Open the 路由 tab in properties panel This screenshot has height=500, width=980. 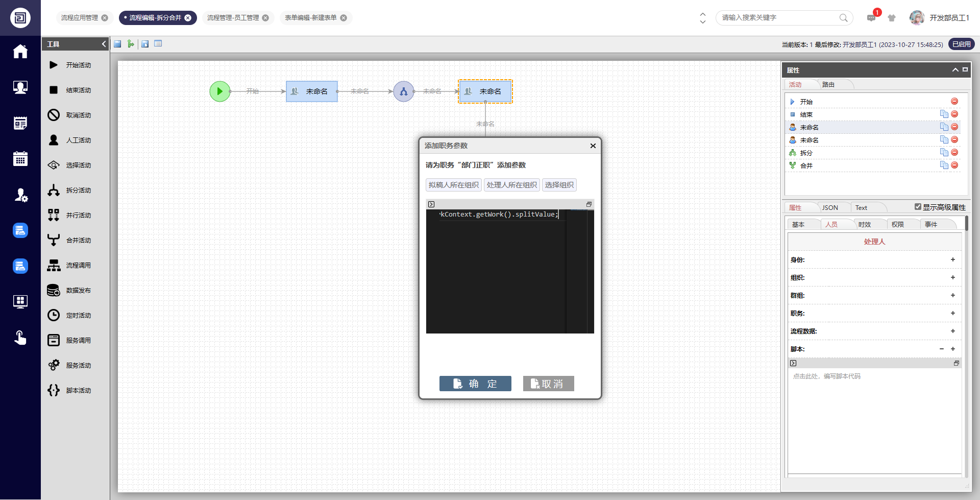tap(828, 85)
